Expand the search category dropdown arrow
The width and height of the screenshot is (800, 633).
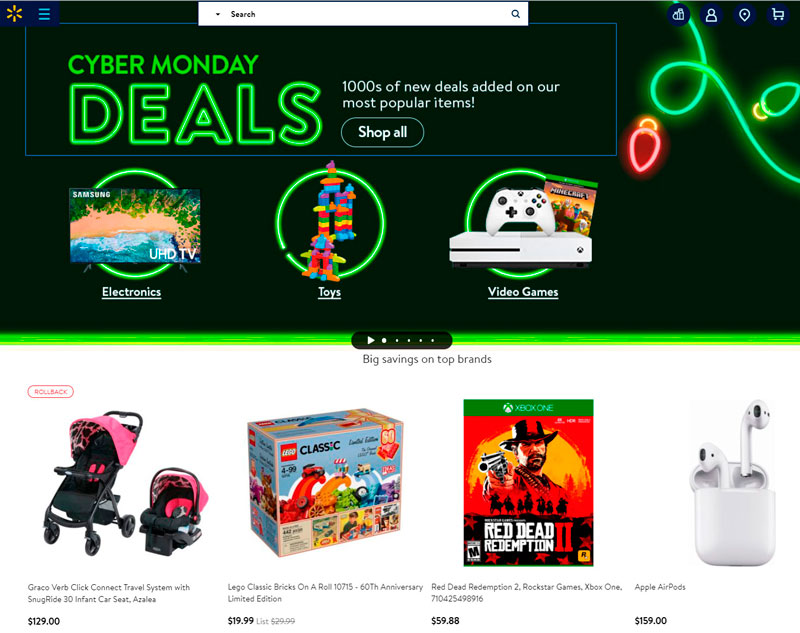tap(218, 14)
